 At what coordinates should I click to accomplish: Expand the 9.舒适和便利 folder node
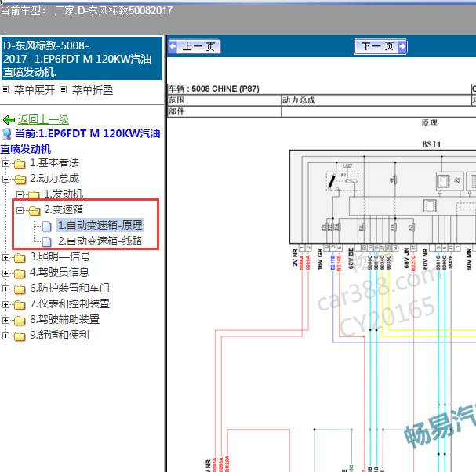point(5,336)
